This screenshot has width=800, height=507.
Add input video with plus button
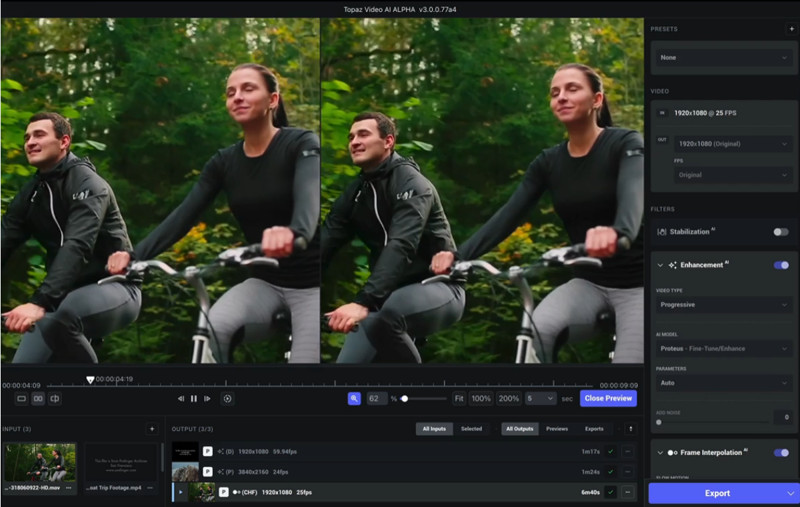(x=152, y=429)
